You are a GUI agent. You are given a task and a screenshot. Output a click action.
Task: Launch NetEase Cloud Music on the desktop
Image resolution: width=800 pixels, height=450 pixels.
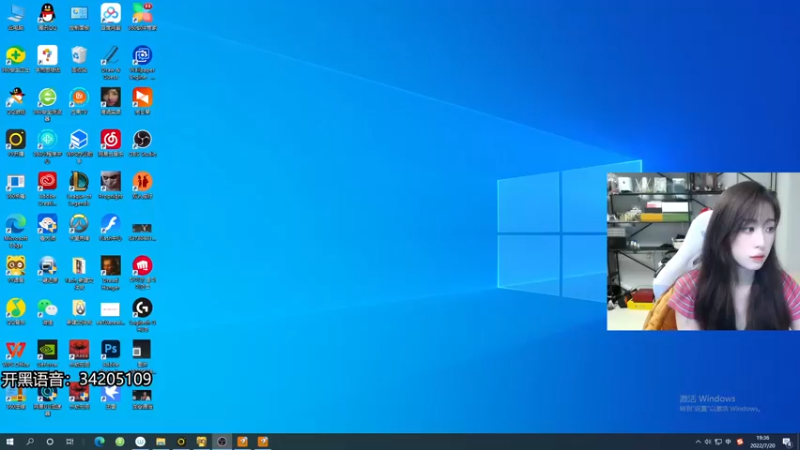(x=111, y=143)
